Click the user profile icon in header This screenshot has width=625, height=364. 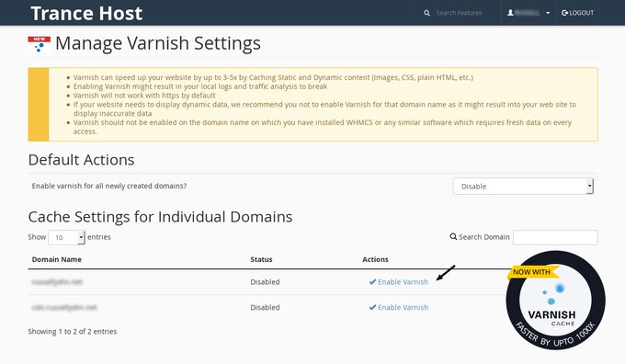click(510, 13)
